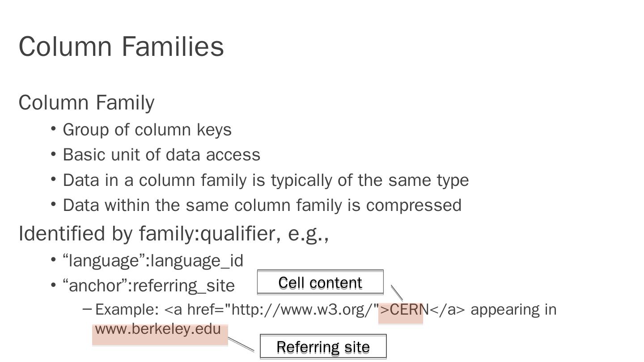This screenshot has height=362, width=644.
Task: Click the bullet dot before "Group of column keys"
Action: (53, 129)
